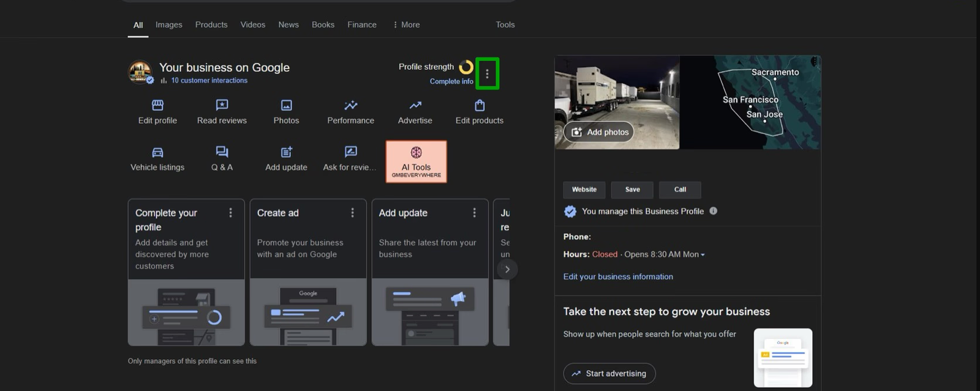This screenshot has width=980, height=391.
Task: Click the Profile strength progress ring
Action: (466, 67)
